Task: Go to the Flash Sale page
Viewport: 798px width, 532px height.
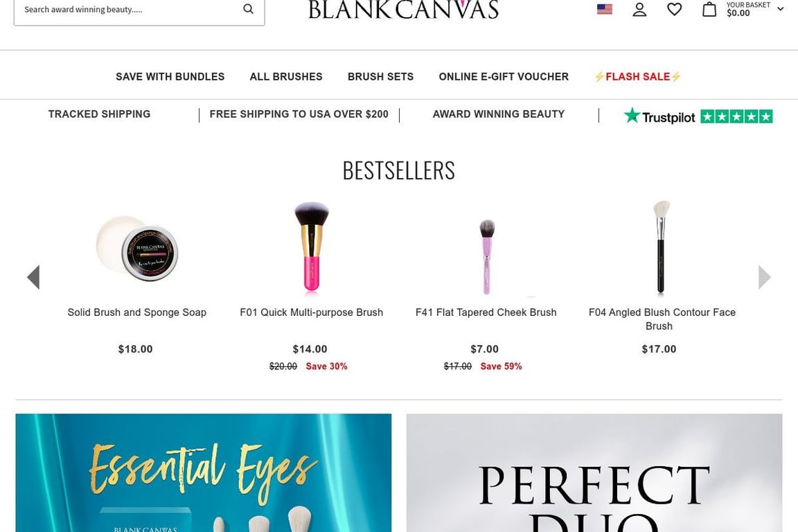Action: [637, 77]
